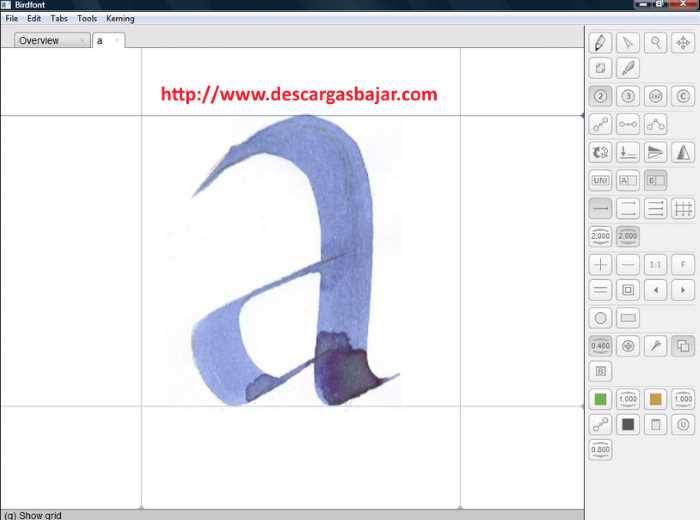Reset zoom to 1:1
The height and width of the screenshot is (520, 700).
655,265
